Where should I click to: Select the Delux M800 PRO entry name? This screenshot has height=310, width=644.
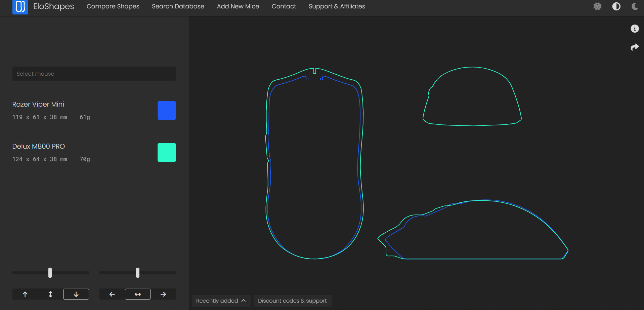click(39, 146)
